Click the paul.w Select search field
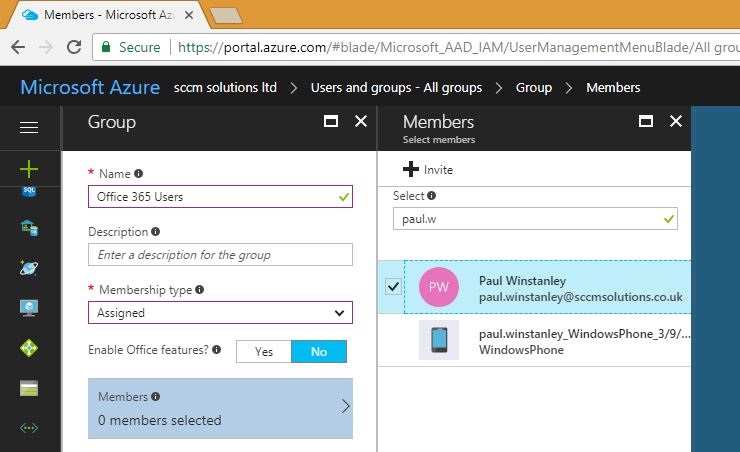Screen dimensions: 740x452 point(535,219)
